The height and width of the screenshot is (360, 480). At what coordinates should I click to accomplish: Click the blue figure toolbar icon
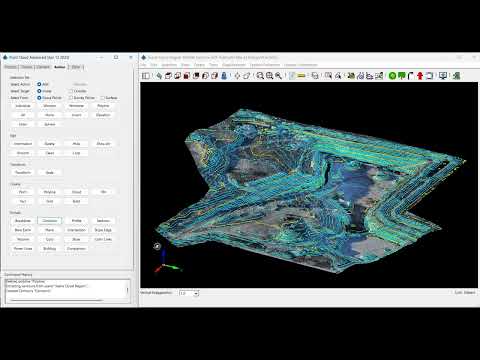224,76
